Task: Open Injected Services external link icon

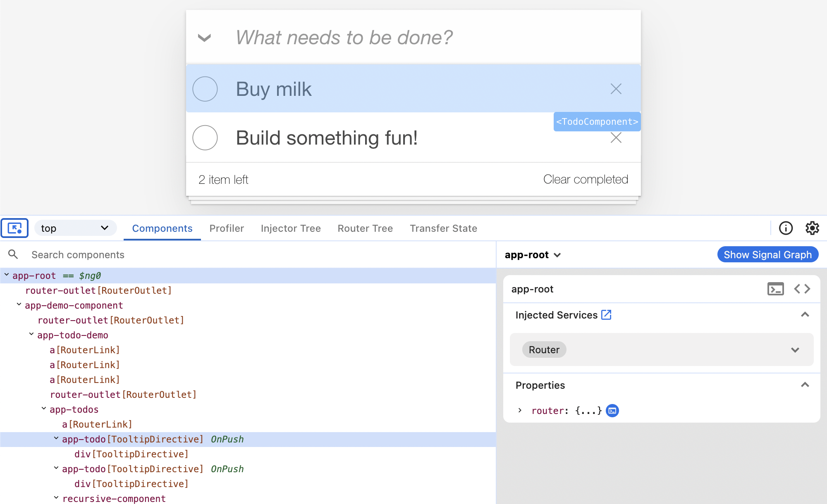Action: 606,314
